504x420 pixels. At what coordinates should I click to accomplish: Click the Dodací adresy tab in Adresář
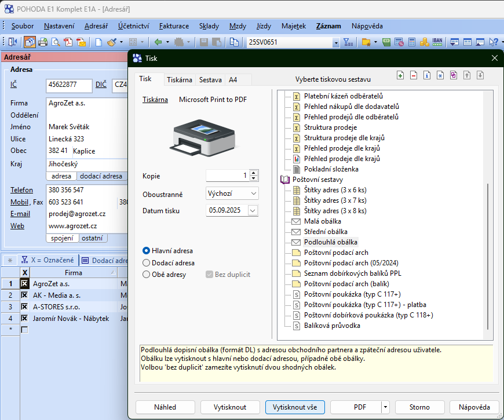(105, 260)
